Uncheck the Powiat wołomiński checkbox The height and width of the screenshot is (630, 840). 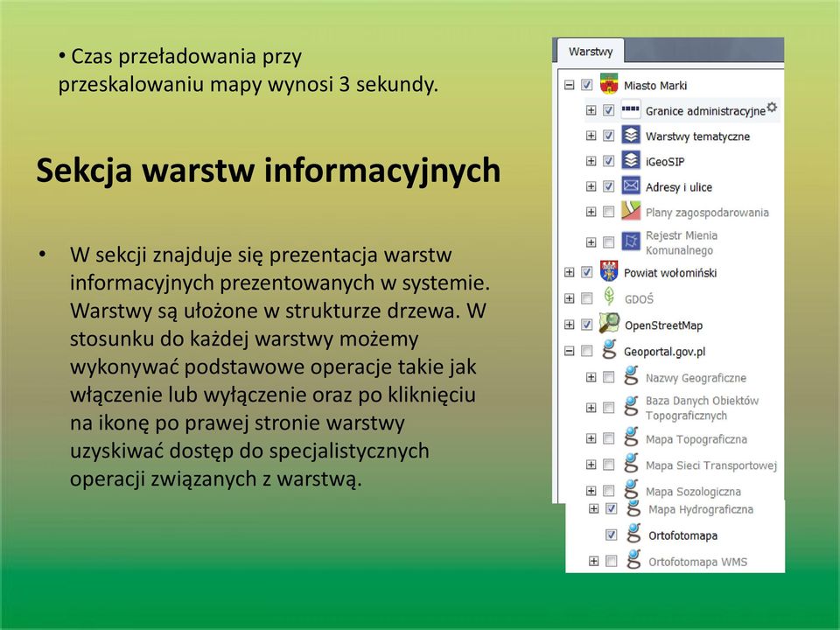pos(587,272)
